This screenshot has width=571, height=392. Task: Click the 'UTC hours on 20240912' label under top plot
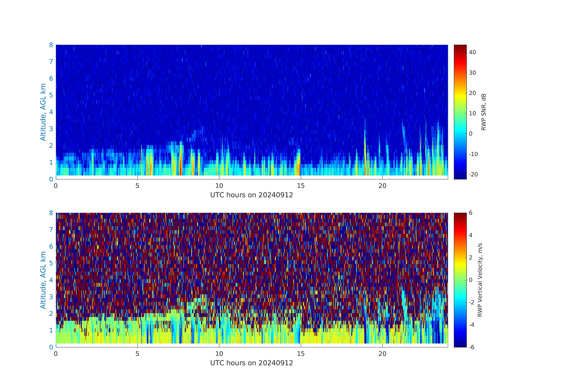[x=252, y=195]
